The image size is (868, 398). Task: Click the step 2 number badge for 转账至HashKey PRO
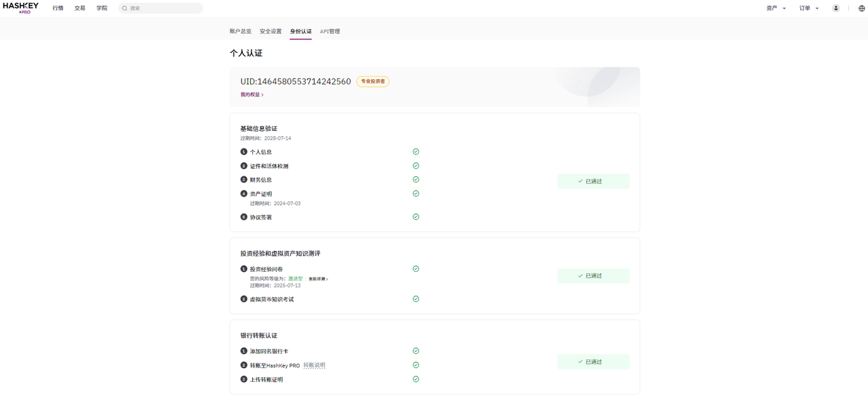coord(244,365)
